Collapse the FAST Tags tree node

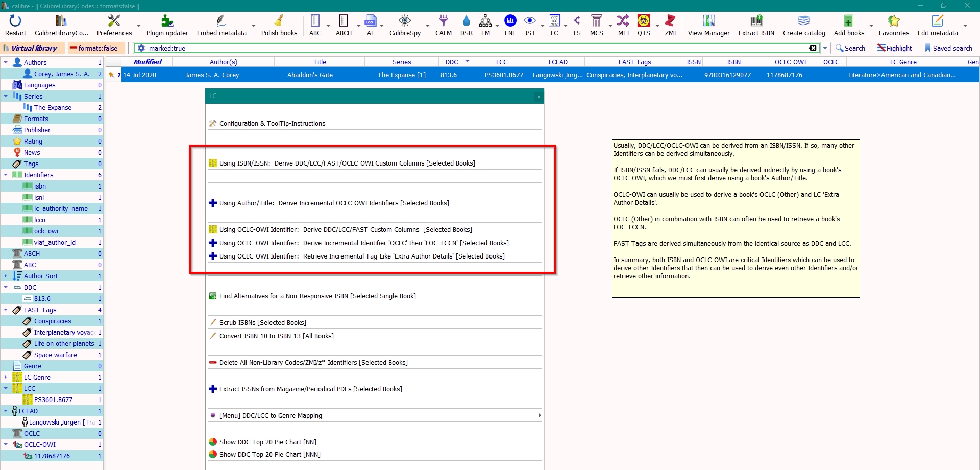[x=6, y=310]
